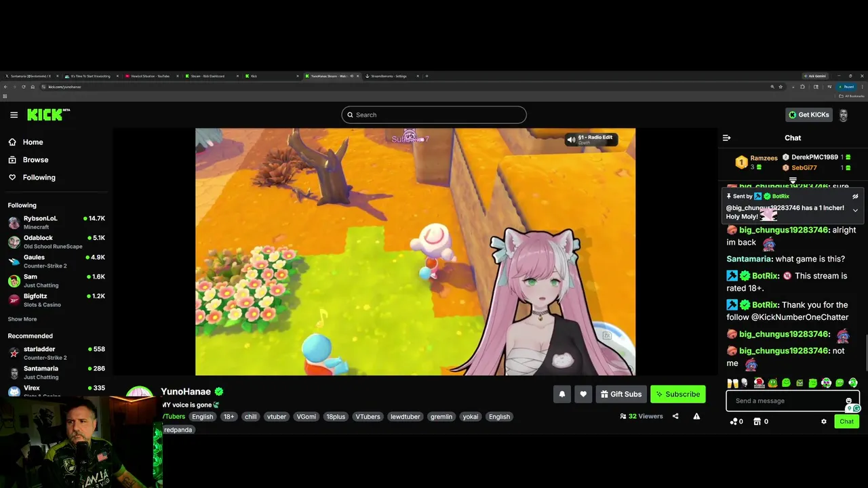Click the YunoHanae channel name
The image size is (868, 488).
coord(186,392)
